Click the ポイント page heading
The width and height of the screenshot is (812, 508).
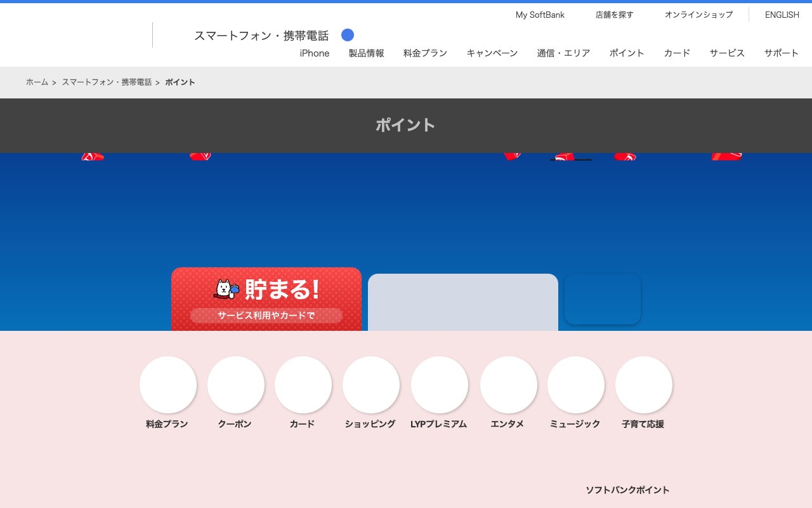405,125
